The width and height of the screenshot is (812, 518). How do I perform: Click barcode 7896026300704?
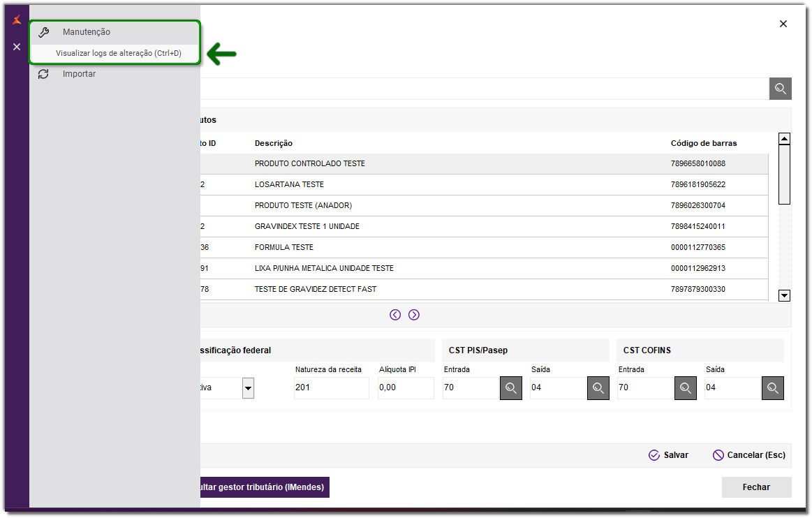[698, 206]
